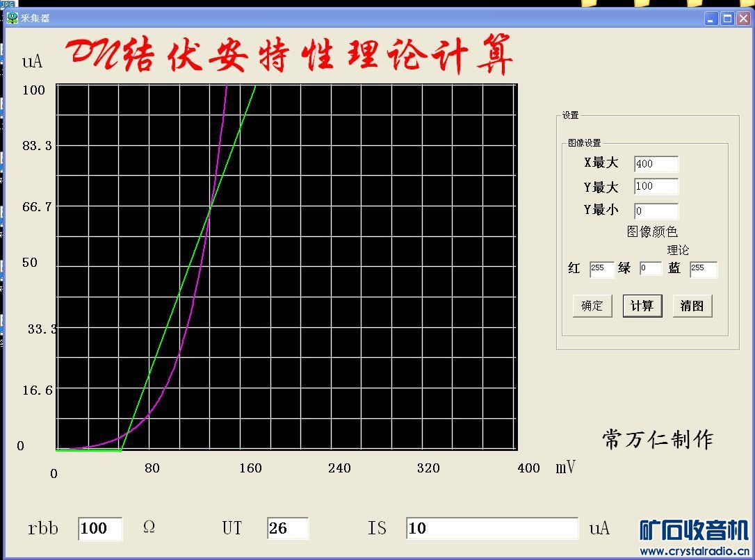Close the 采集器 window

click(x=743, y=19)
